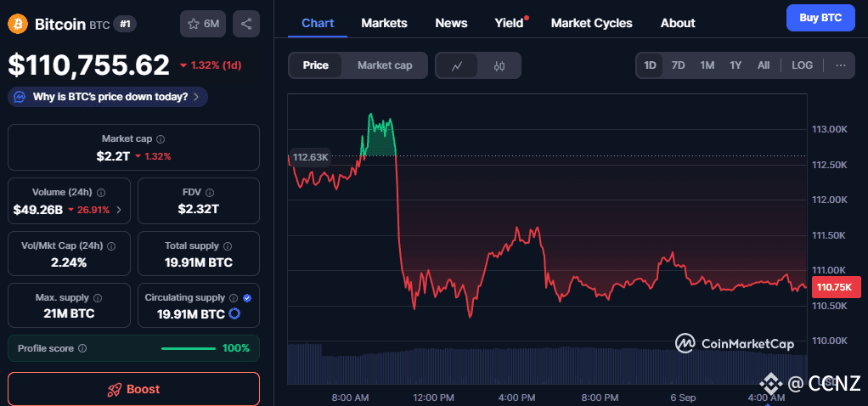This screenshot has width=868, height=406.
Task: Add Bitcoin to watchlist with the star button
Action: click(x=203, y=24)
